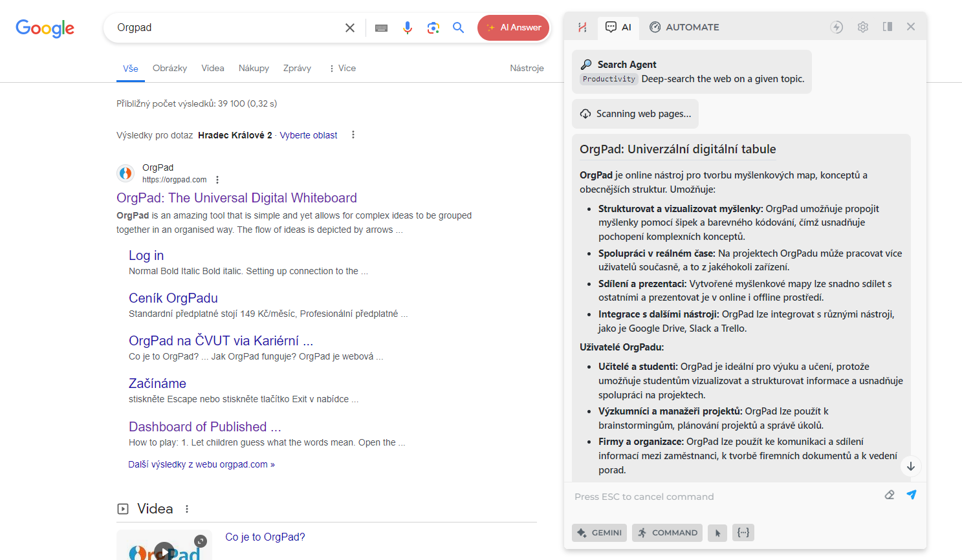The height and width of the screenshot is (560, 962).
Task: Click the chat command input field
Action: pos(725,497)
